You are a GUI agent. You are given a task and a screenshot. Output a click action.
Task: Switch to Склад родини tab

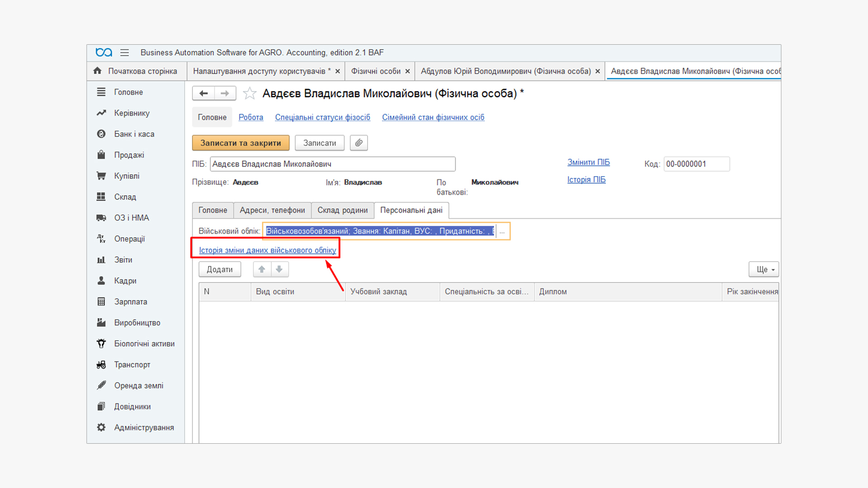coord(342,210)
